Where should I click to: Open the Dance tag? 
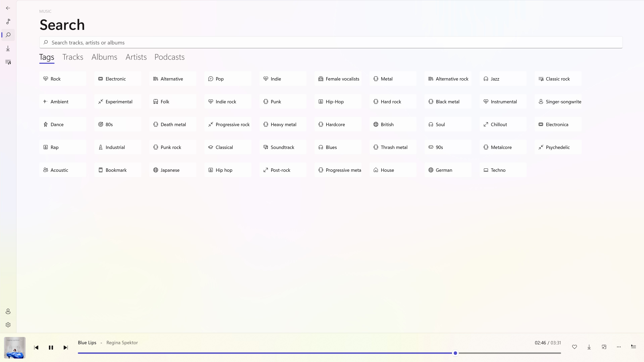click(63, 124)
